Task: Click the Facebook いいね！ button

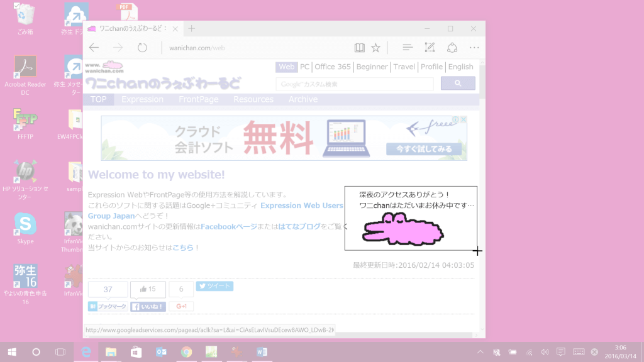Action: (x=148, y=307)
